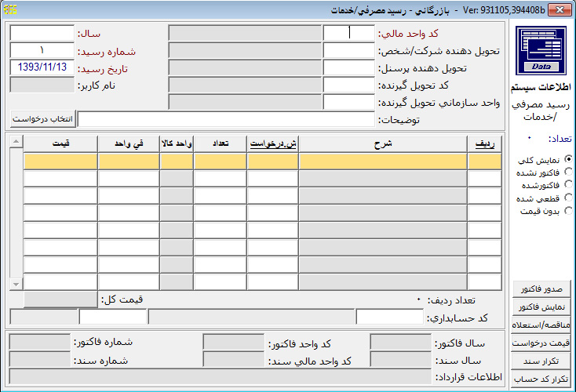The image size is (576, 392).
Task: Select the فاکتورشده radio option
Action: (568, 184)
